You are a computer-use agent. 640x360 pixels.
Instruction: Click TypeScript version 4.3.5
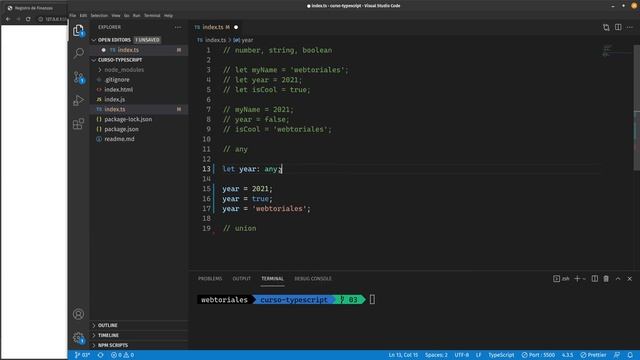coord(567,355)
